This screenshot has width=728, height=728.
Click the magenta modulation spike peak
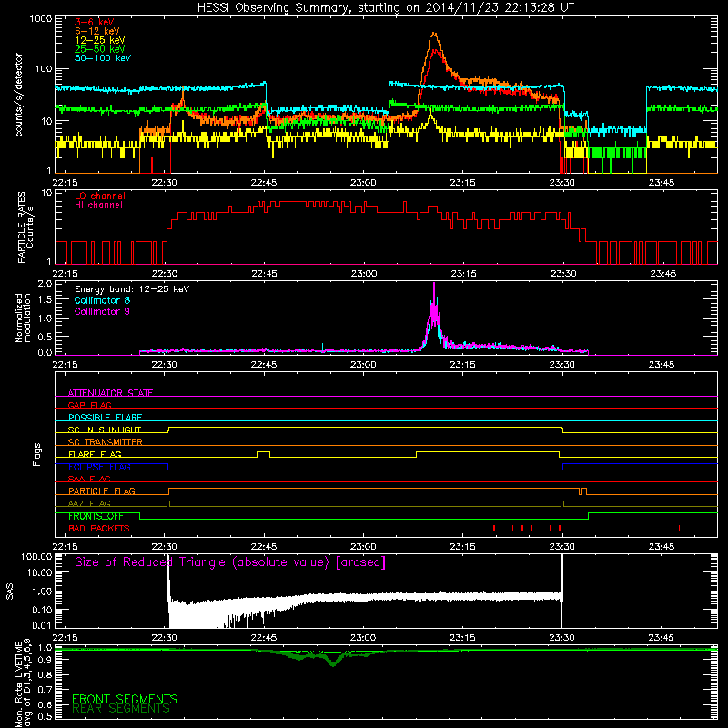(x=434, y=284)
